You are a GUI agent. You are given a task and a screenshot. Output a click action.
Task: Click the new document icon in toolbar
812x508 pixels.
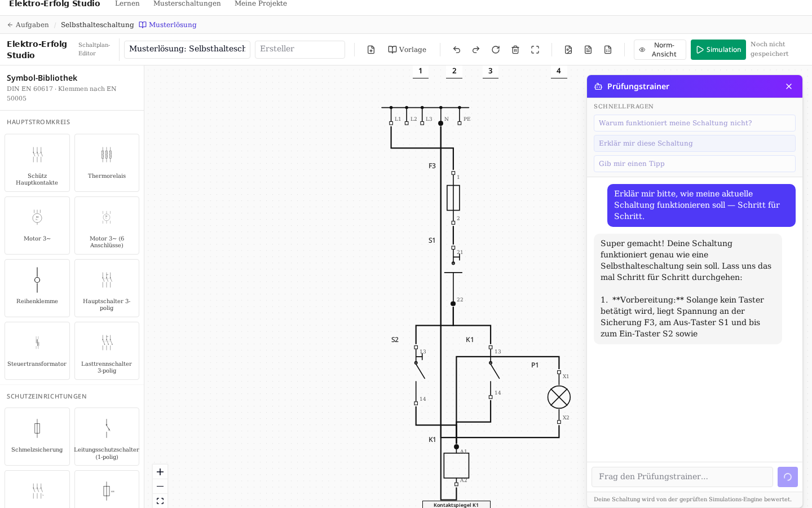371,50
